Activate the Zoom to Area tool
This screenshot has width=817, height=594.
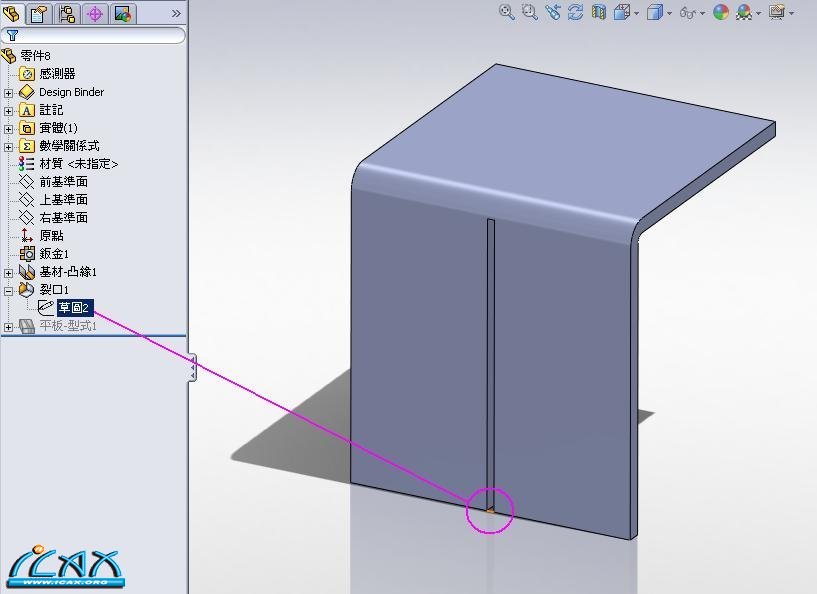click(529, 12)
